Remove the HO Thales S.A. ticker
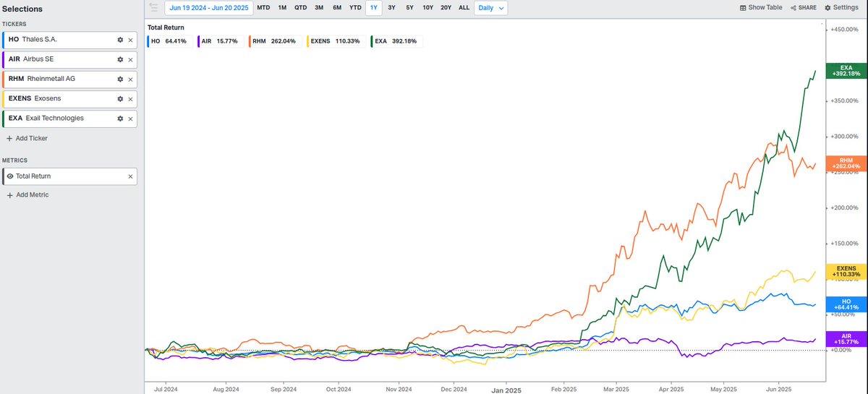Screen dimensions: 868x394 (x=130, y=40)
